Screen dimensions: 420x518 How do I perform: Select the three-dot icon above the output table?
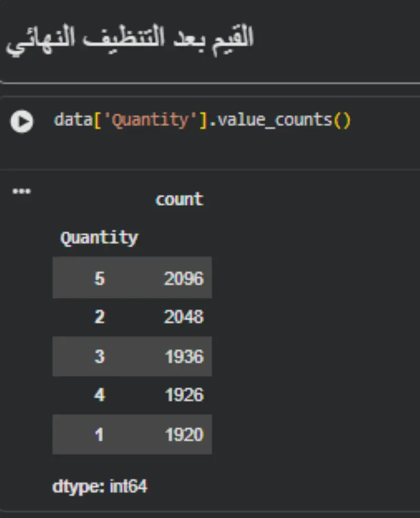(21, 191)
